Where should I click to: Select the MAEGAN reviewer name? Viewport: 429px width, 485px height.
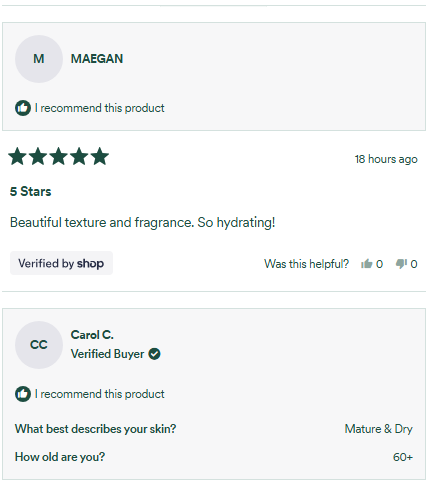97,59
